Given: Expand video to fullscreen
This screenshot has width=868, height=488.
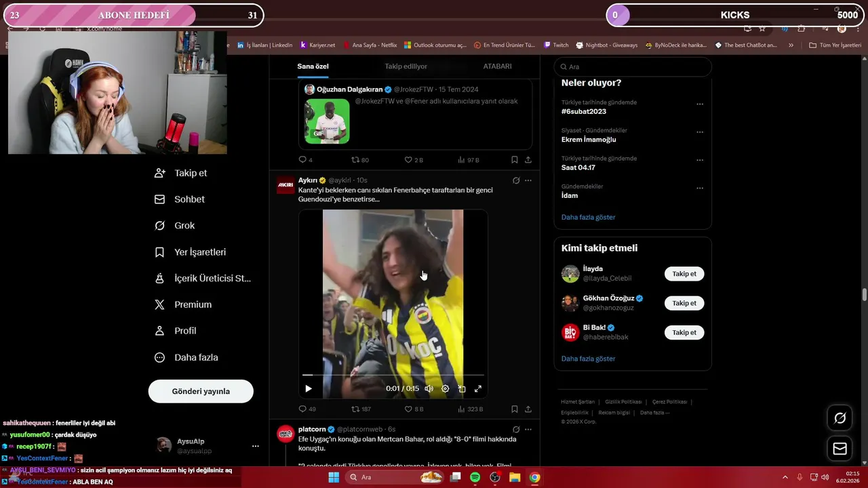Looking at the screenshot, I should click(478, 388).
